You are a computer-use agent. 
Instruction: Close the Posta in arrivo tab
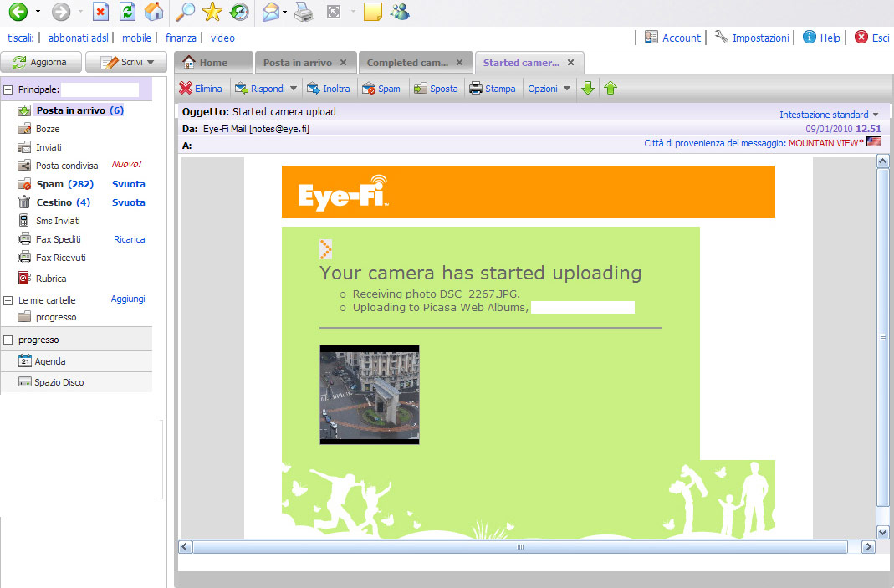pos(343,63)
